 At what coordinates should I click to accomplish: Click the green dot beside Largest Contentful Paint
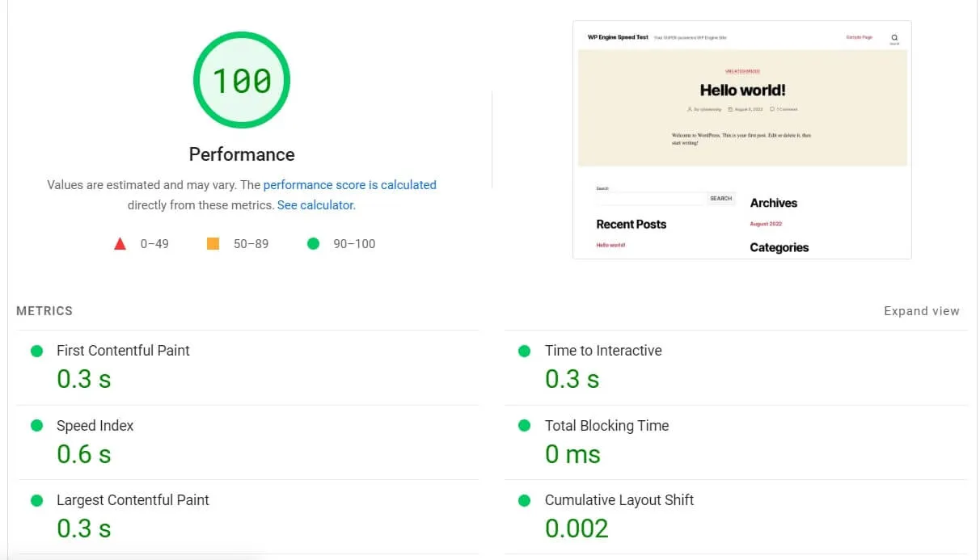[x=36, y=500]
